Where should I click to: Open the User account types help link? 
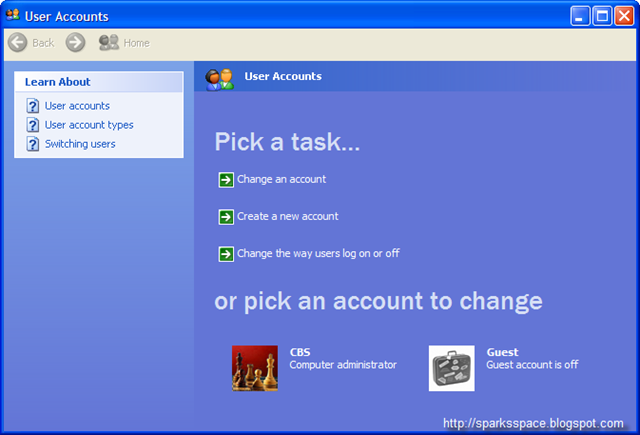click(89, 125)
